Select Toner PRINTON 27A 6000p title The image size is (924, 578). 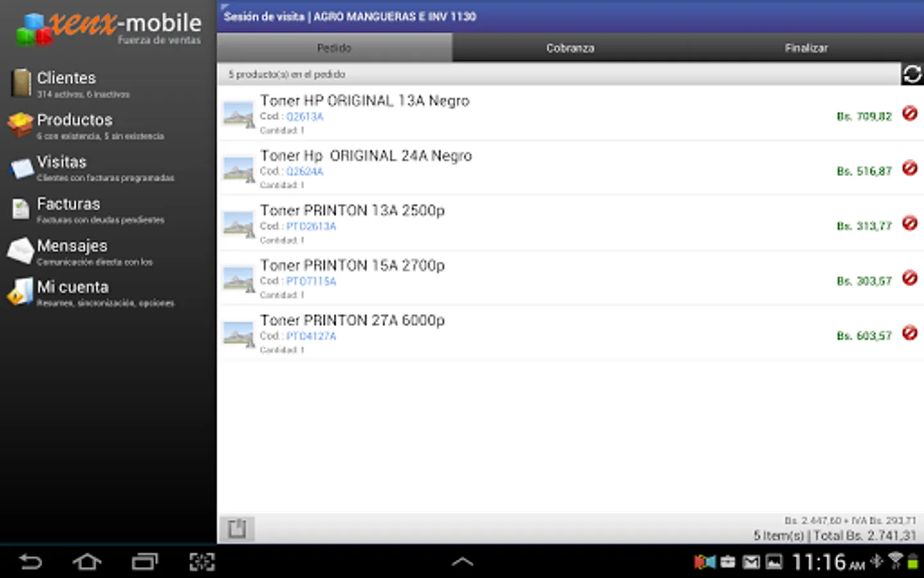point(352,320)
